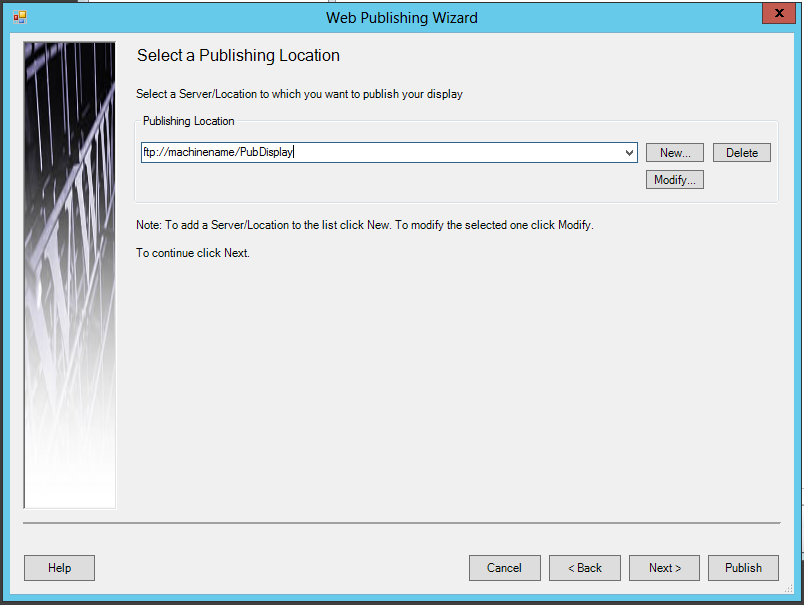Image resolution: width=804 pixels, height=605 pixels.
Task: Expand the Publishing Location dropdown arrow
Action: (x=629, y=153)
